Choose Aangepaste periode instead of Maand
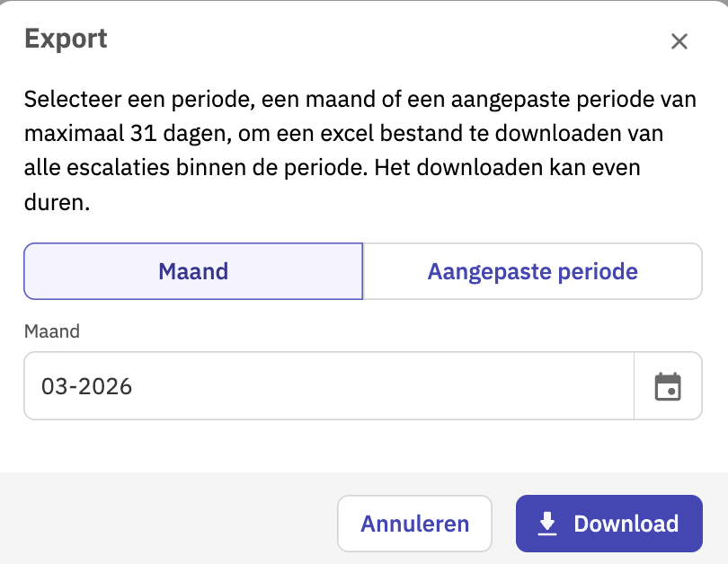The width and height of the screenshot is (728, 564). [532, 271]
